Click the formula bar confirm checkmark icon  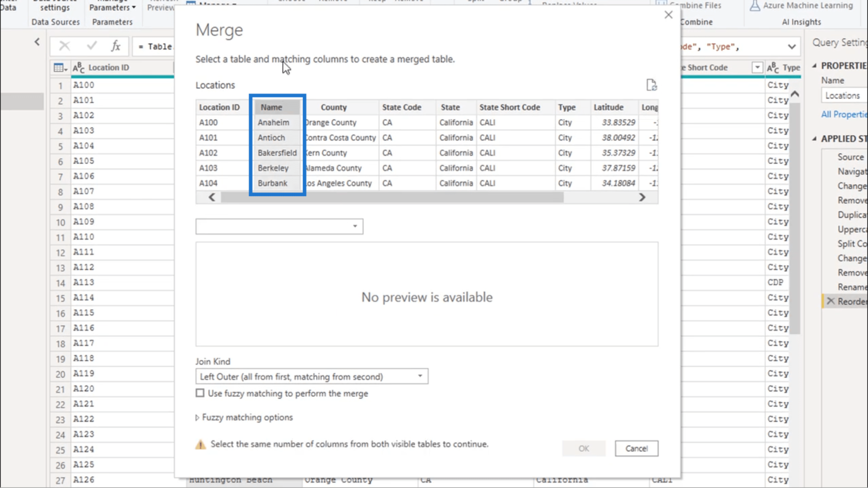pyautogui.click(x=92, y=46)
